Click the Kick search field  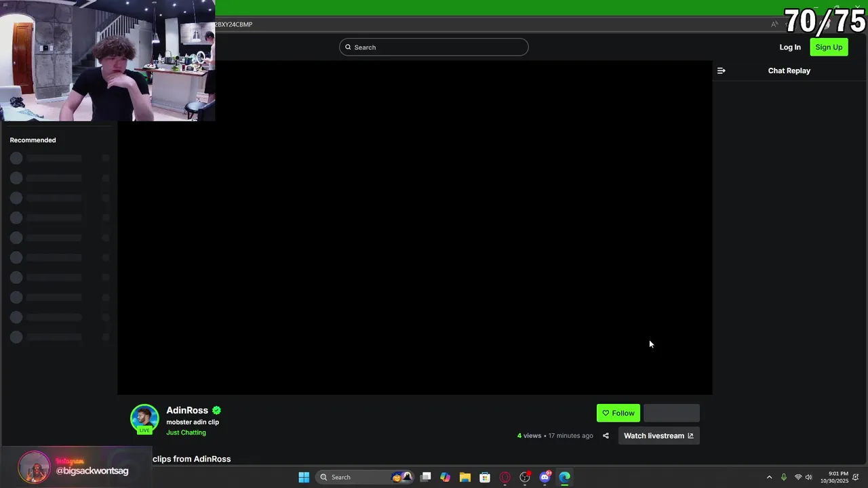(x=434, y=47)
